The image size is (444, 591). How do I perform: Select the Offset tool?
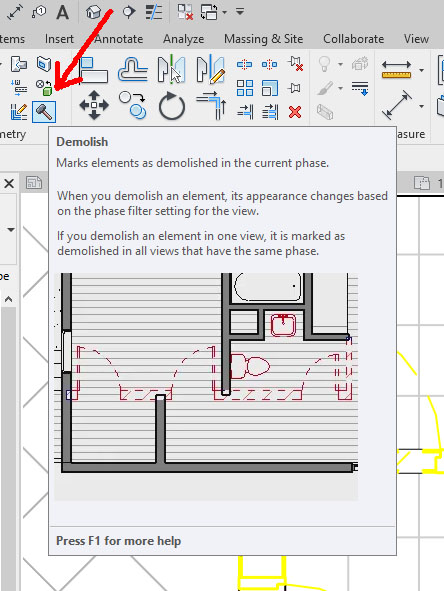[133, 69]
